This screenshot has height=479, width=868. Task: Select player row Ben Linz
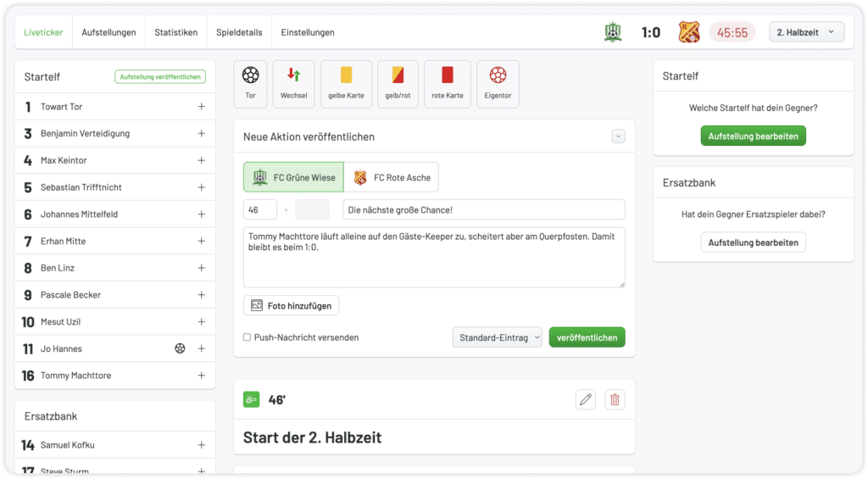coord(115,267)
